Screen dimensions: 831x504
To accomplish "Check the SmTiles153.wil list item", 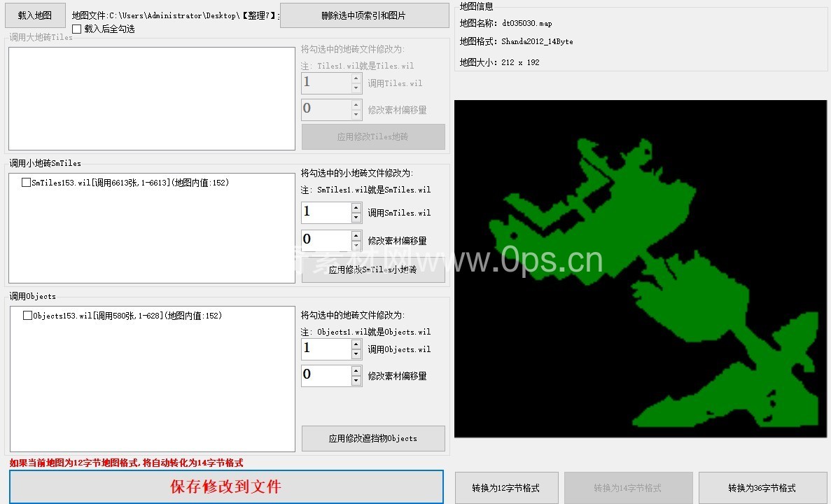I will tap(27, 183).
